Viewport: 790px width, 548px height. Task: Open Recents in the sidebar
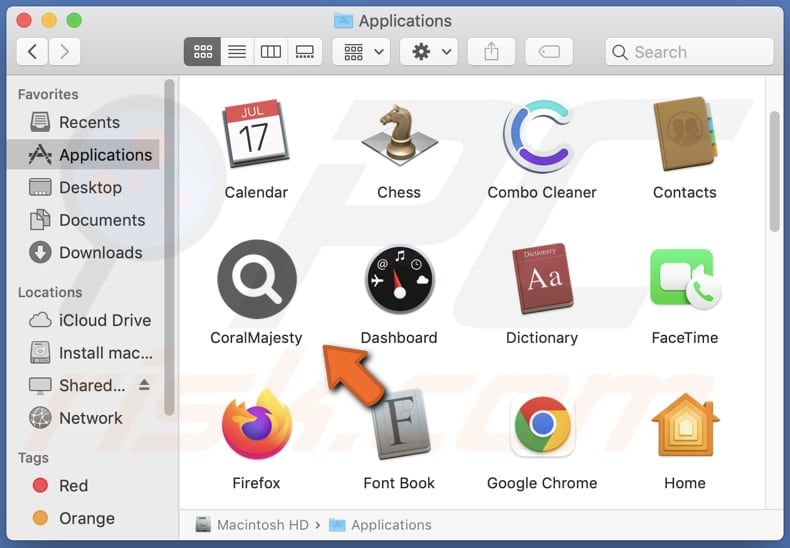tap(84, 122)
